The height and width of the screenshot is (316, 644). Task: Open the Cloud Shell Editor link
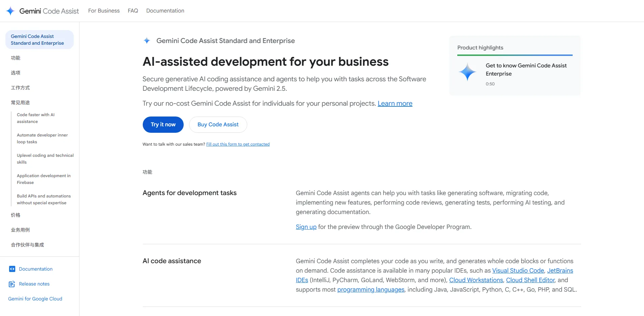[530, 280]
